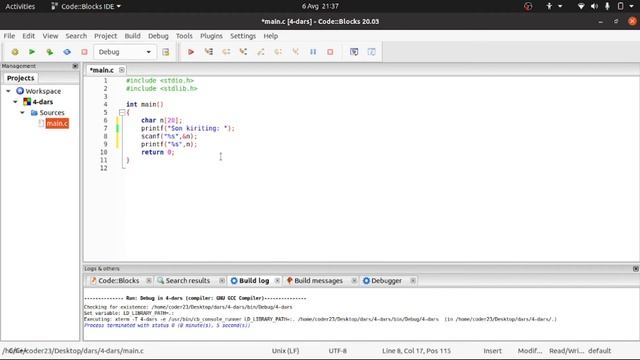Open the Plugins menu

click(x=211, y=36)
